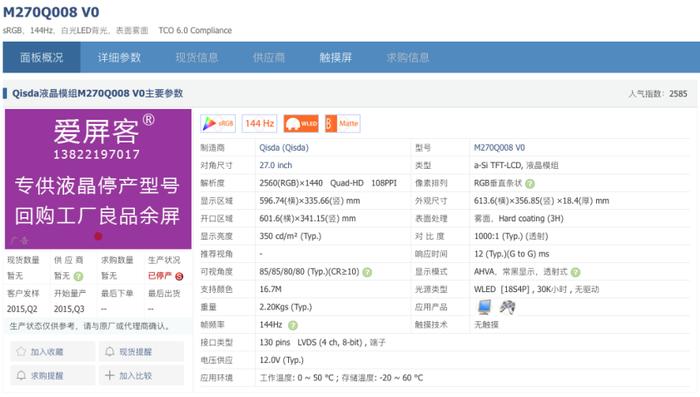This screenshot has height=397, width=700.
Task: Click outline size 613.6(横)×356.85(竖) value
Action: (x=542, y=201)
